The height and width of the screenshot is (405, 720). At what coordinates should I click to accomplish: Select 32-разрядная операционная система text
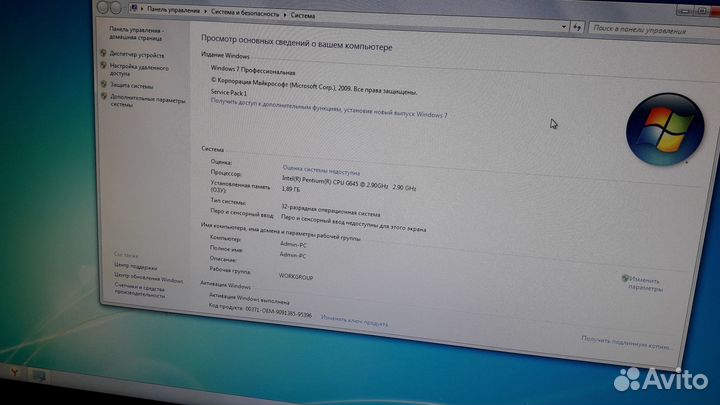click(331, 210)
